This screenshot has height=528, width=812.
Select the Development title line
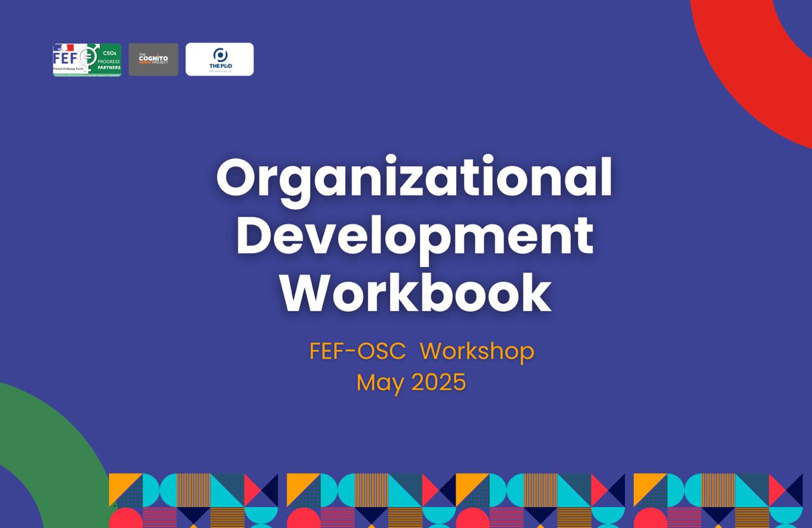coord(414,236)
